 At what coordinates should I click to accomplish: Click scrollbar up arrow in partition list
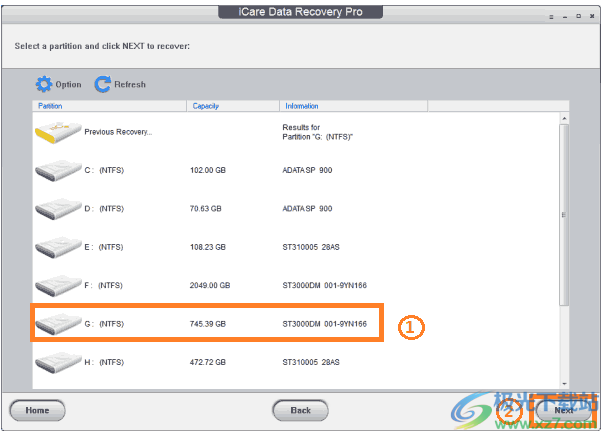pyautogui.click(x=564, y=118)
